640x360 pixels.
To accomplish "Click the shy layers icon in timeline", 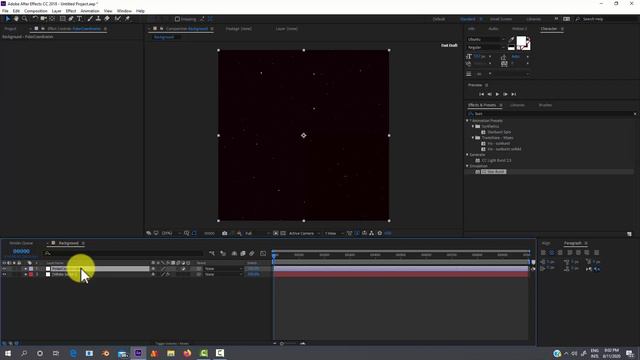I will click(234, 253).
